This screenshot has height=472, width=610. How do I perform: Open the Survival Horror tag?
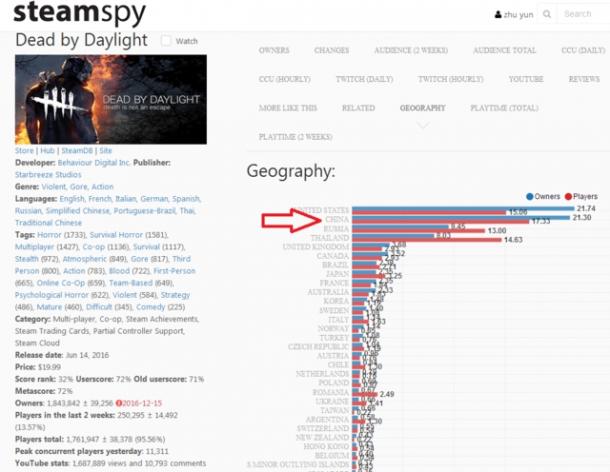116,235
